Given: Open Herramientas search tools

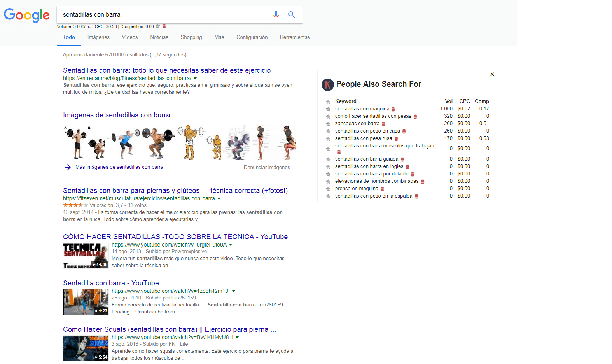Looking at the screenshot, I should pyautogui.click(x=295, y=37).
